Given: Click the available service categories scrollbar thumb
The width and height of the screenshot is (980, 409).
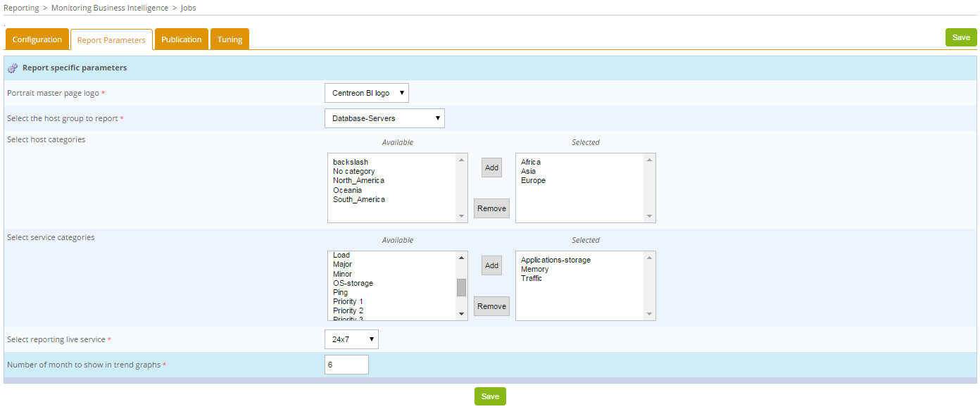Looking at the screenshot, I should coord(461,287).
